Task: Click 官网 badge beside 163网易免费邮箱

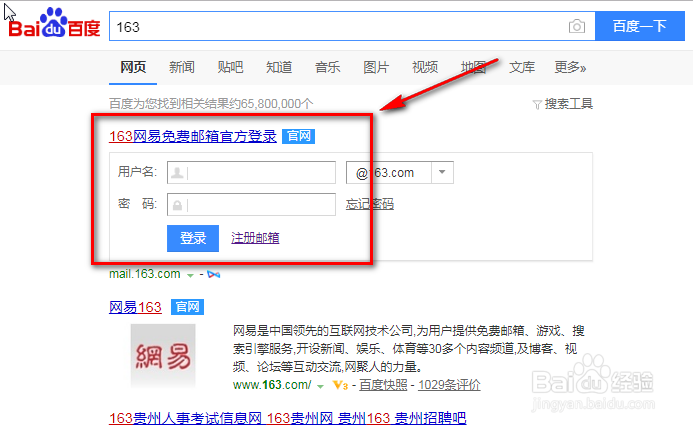Action: (x=298, y=136)
